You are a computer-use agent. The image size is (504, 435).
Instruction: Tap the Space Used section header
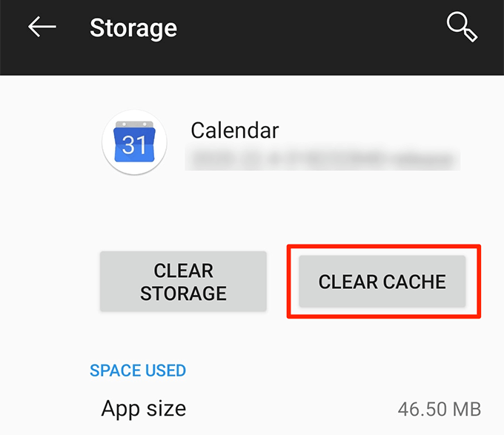[138, 371]
